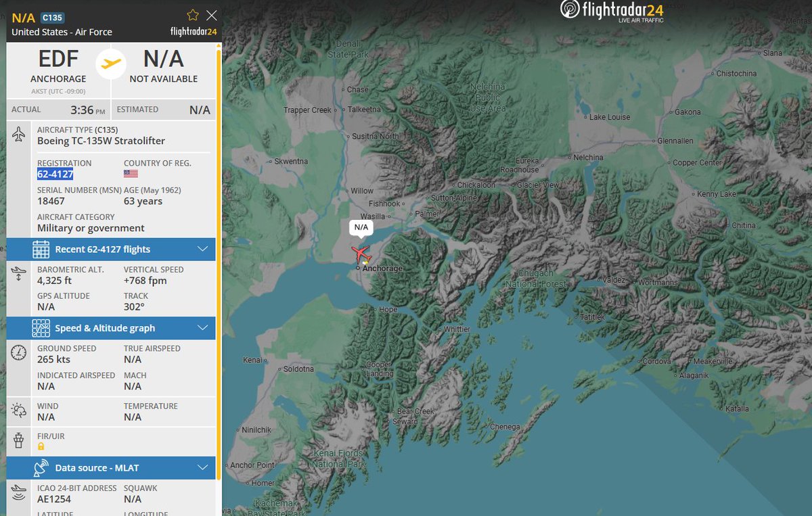Click the aircraft signal icon next to ICAO address
Viewport: 812px width, 516px height.
(x=18, y=493)
